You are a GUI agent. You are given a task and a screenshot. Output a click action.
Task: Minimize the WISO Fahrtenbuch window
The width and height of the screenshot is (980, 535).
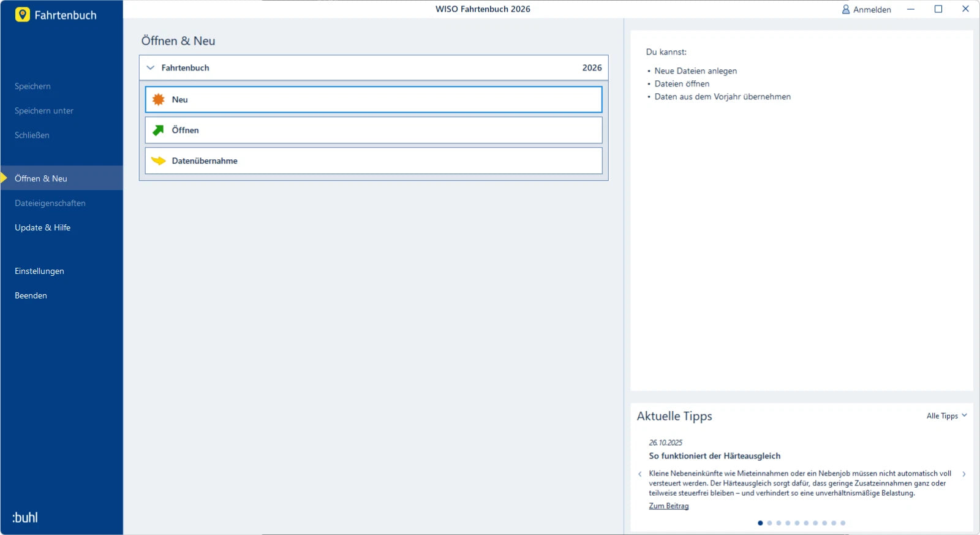tap(911, 9)
